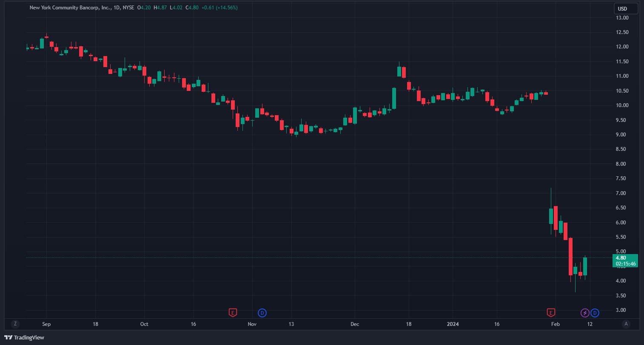This screenshot has width=644, height=345.
Task: Click the NYSE exchange label
Action: tap(128, 8)
